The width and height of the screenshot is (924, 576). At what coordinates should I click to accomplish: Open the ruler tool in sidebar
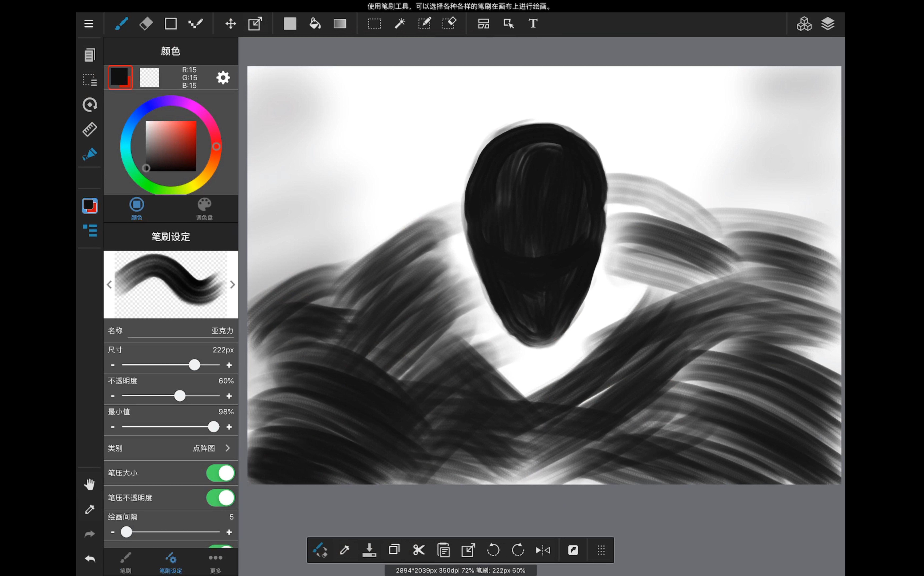pos(90,129)
